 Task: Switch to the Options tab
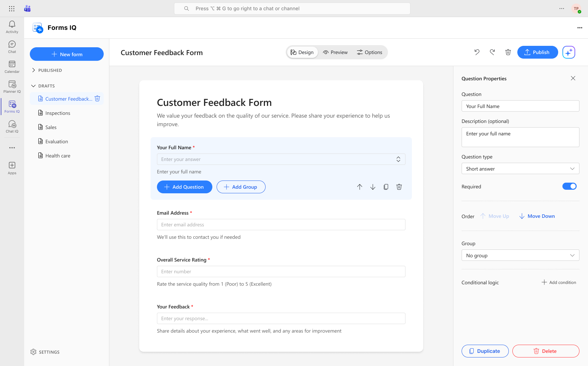pos(370,52)
